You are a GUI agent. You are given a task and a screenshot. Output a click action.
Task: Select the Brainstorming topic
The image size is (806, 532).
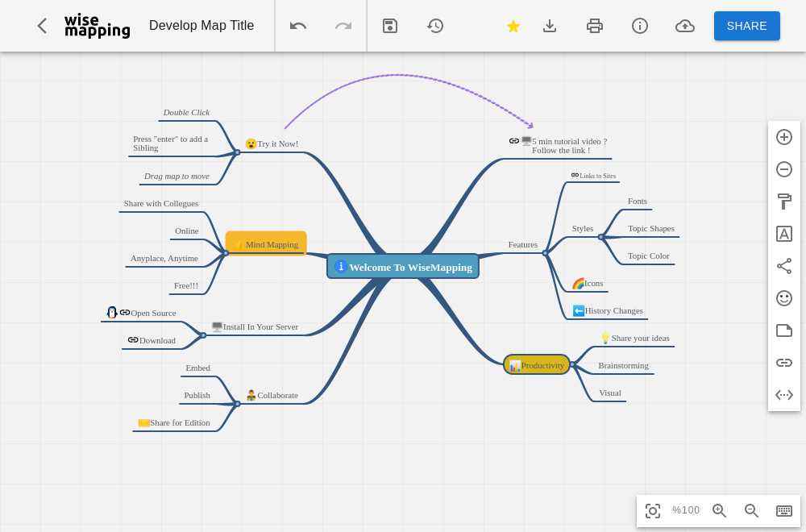[624, 365]
